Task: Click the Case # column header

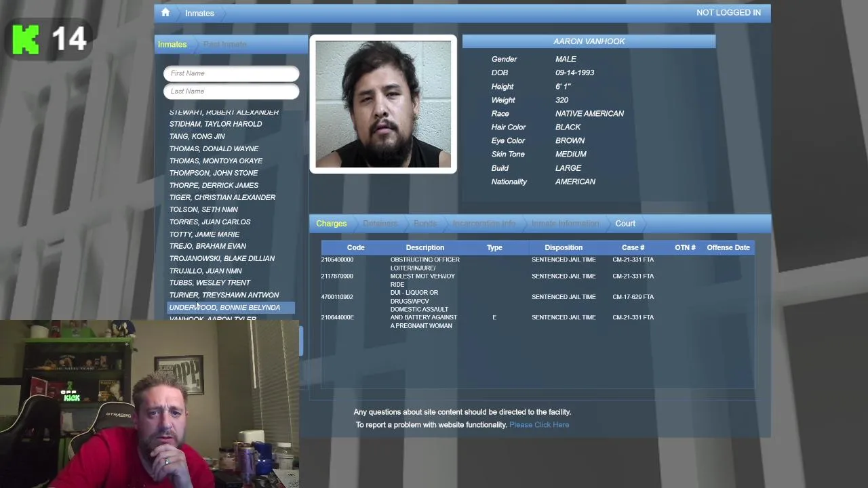Action: (633, 247)
